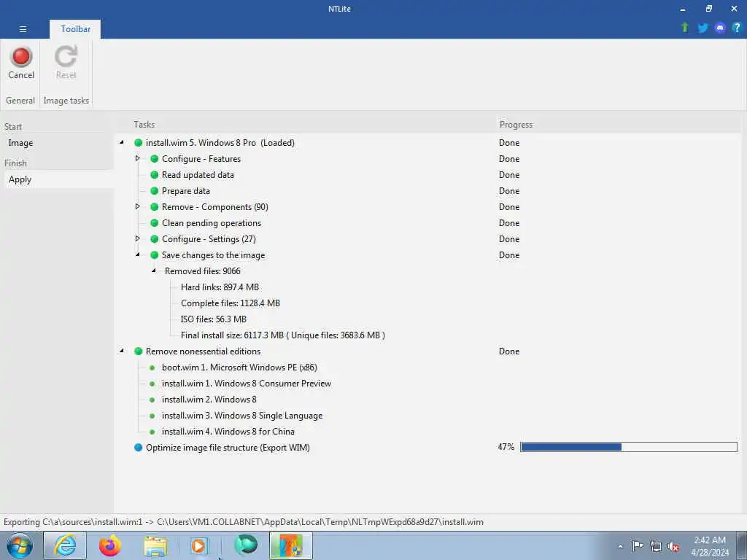Click small dot beside boot.wim 1
This screenshot has height=560, width=747.
(152, 367)
